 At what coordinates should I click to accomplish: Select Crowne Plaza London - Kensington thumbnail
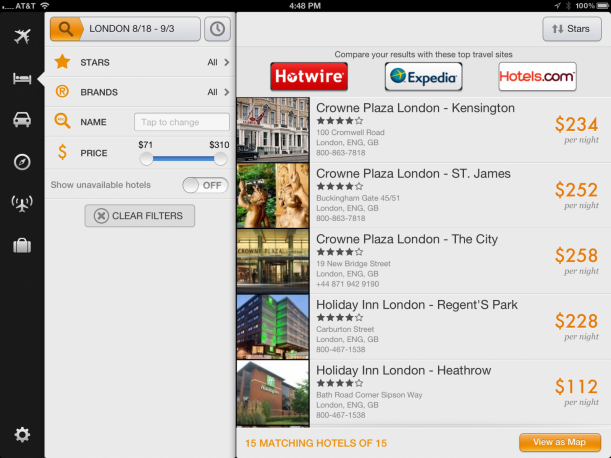tap(273, 128)
